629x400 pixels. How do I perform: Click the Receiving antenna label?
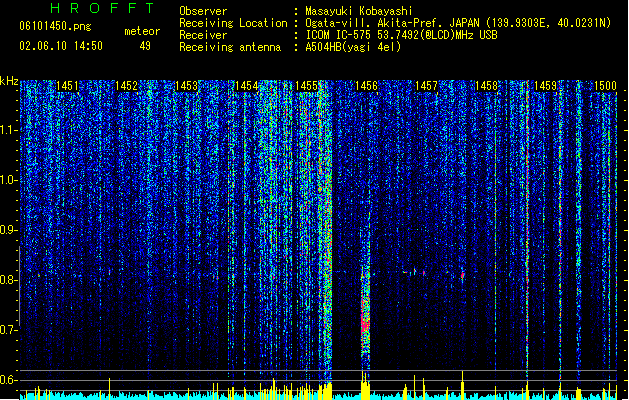pos(230,47)
